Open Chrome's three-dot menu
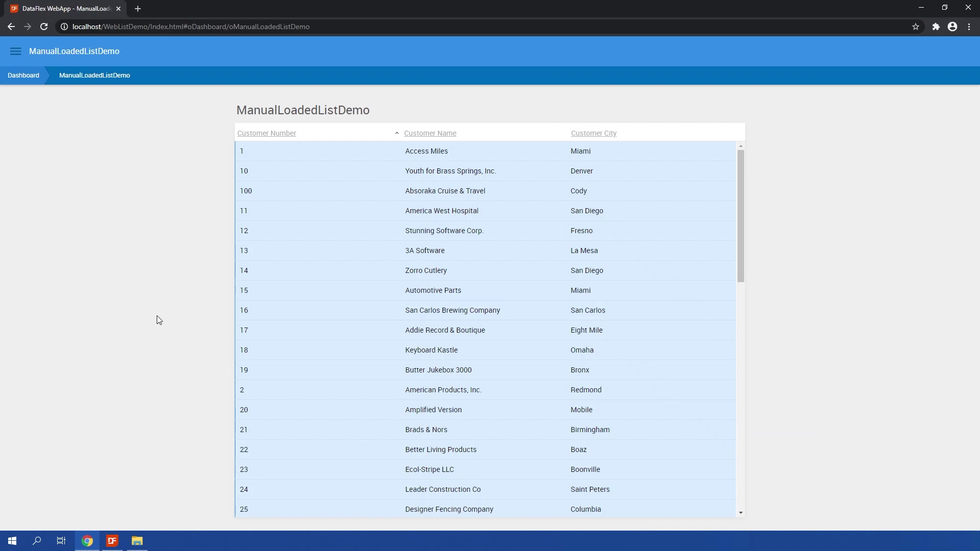Image resolution: width=980 pixels, height=551 pixels. tap(969, 27)
